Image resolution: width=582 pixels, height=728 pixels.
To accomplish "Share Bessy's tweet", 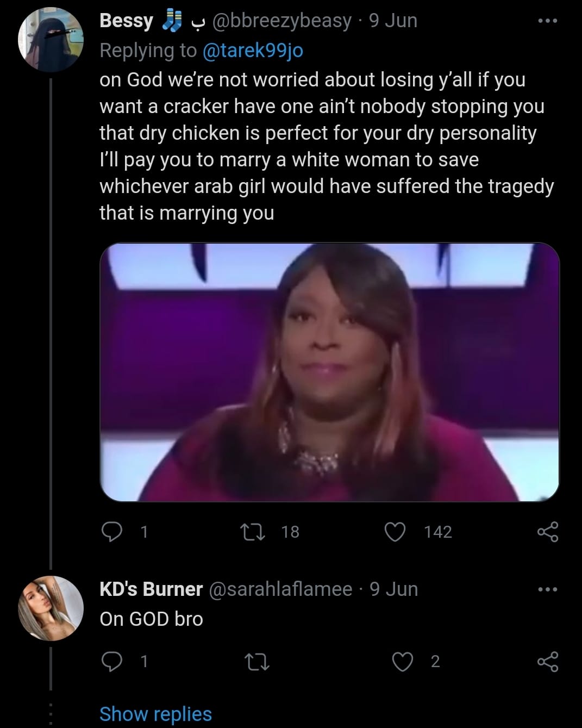I will pyautogui.click(x=547, y=532).
